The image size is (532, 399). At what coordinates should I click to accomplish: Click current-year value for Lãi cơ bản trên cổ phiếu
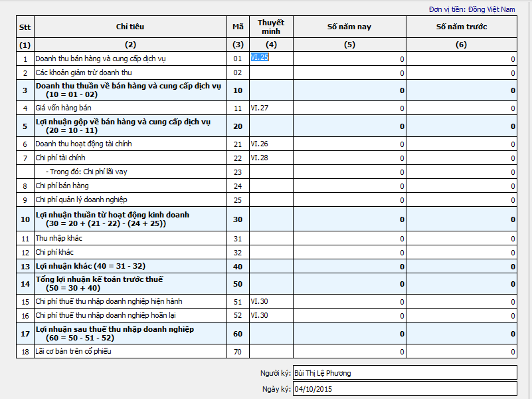point(350,351)
